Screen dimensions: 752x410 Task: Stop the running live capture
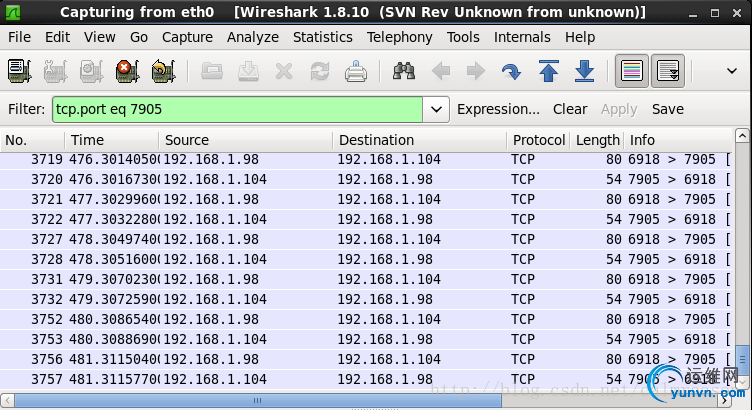[127, 72]
